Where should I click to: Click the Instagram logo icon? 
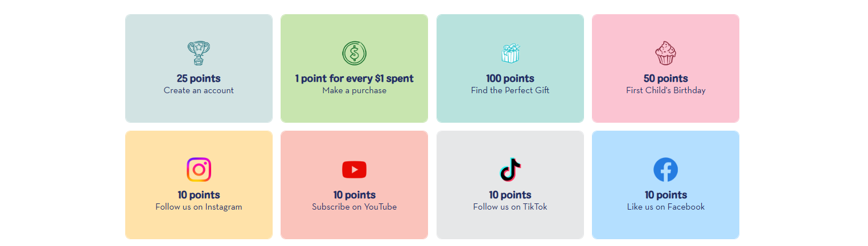pyautogui.click(x=199, y=169)
